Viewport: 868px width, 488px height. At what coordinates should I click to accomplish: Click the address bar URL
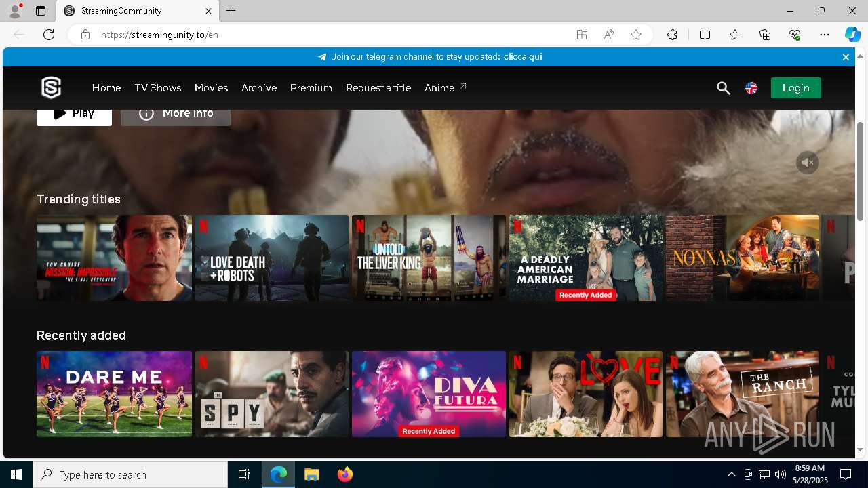click(x=159, y=35)
